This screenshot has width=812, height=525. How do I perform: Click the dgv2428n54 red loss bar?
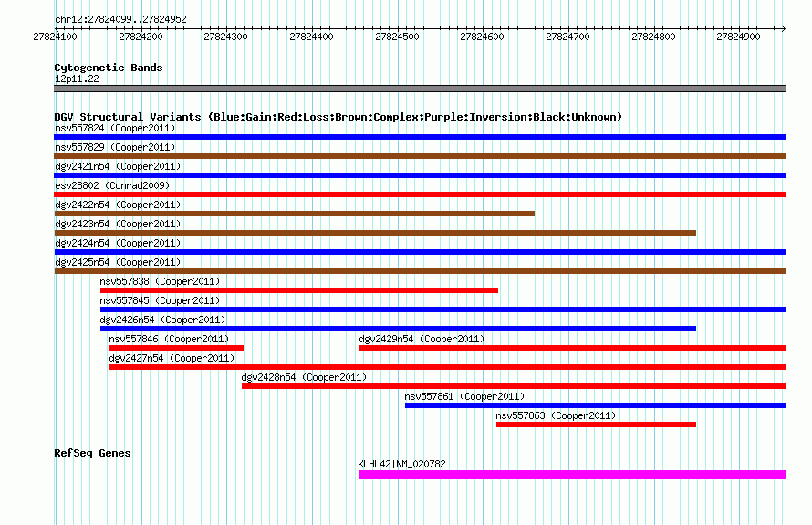(515, 386)
